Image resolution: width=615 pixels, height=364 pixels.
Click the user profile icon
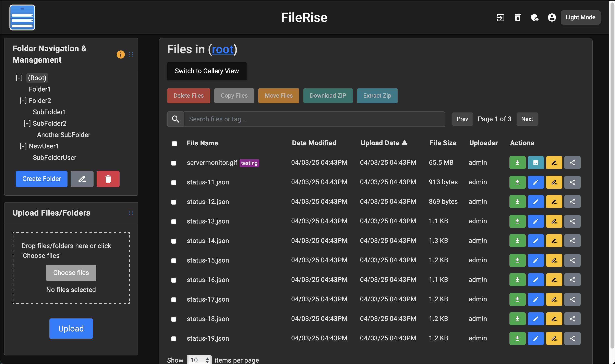coord(552,17)
